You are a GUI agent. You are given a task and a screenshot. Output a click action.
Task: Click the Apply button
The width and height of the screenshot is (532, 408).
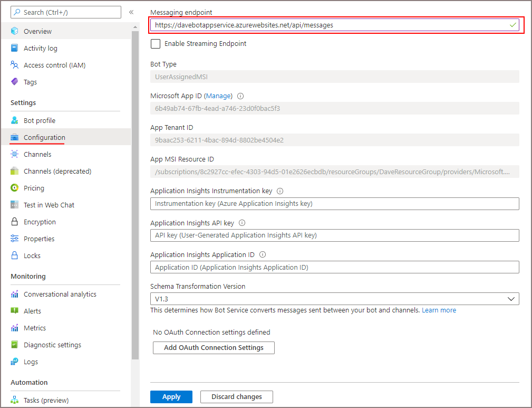tap(171, 397)
